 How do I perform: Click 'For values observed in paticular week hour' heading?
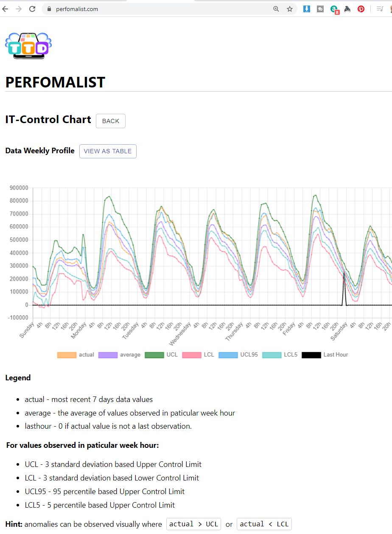click(82, 445)
